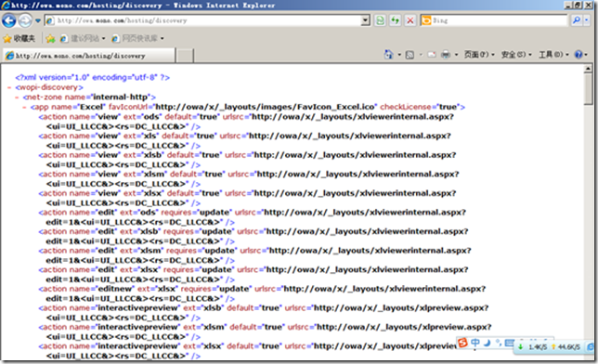
Task: Open the Tools (工具) menu
Action: [x=553, y=55]
